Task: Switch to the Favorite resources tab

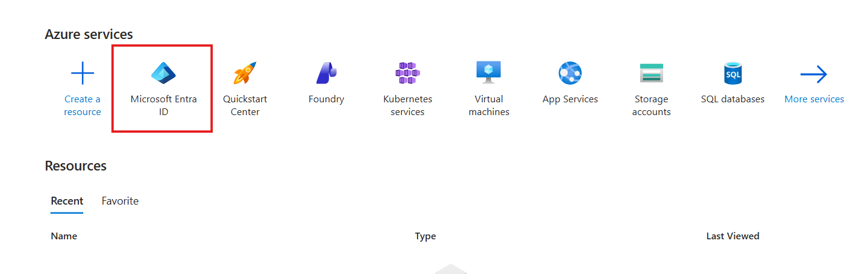Action: coord(120,201)
